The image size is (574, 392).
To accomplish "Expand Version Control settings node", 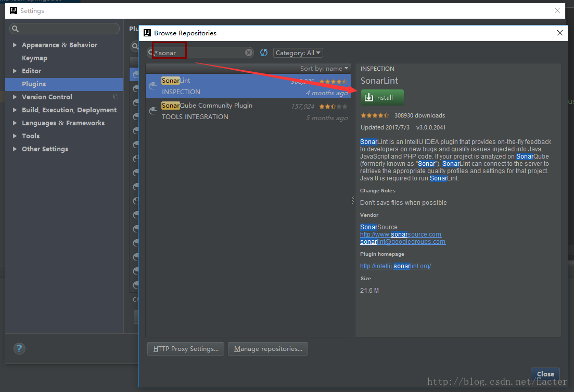I will click(15, 97).
